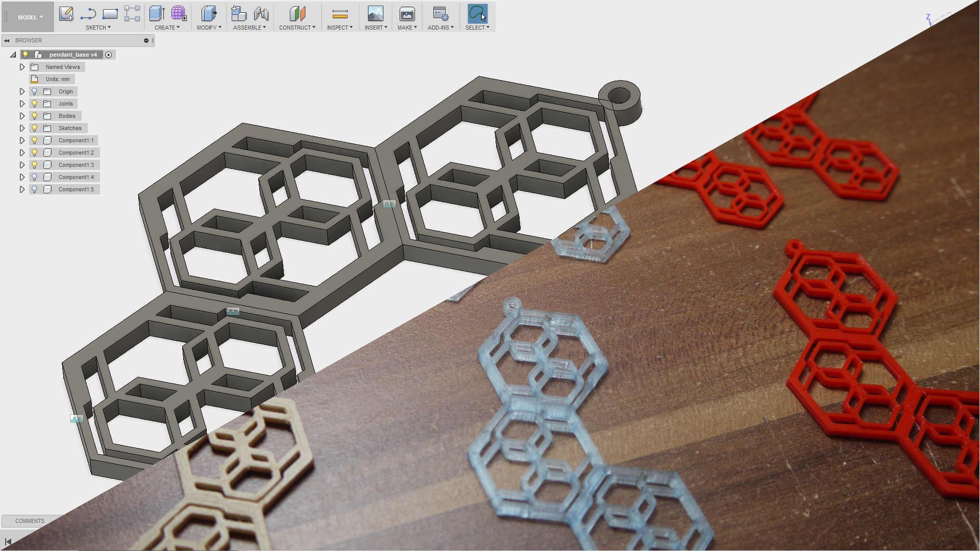The height and width of the screenshot is (551, 980).
Task: Open the CONSTRUCT menu
Action: pyautogui.click(x=297, y=28)
